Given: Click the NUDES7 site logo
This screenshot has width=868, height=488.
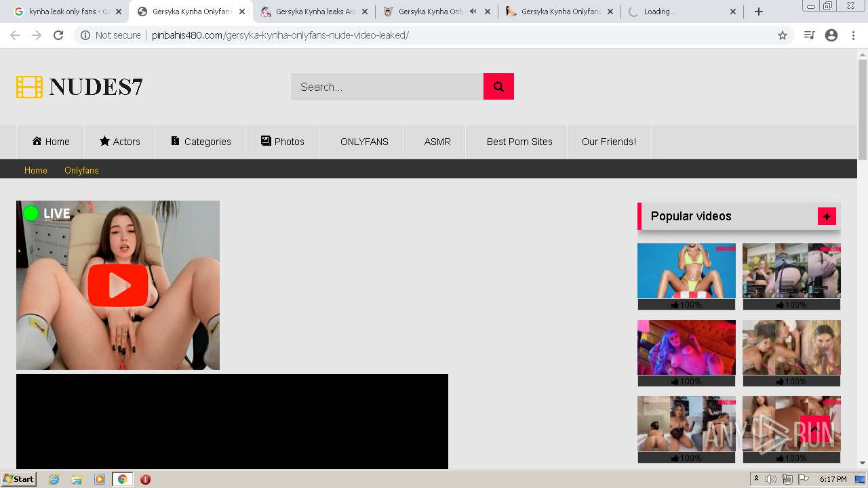Looking at the screenshot, I should pyautogui.click(x=79, y=87).
